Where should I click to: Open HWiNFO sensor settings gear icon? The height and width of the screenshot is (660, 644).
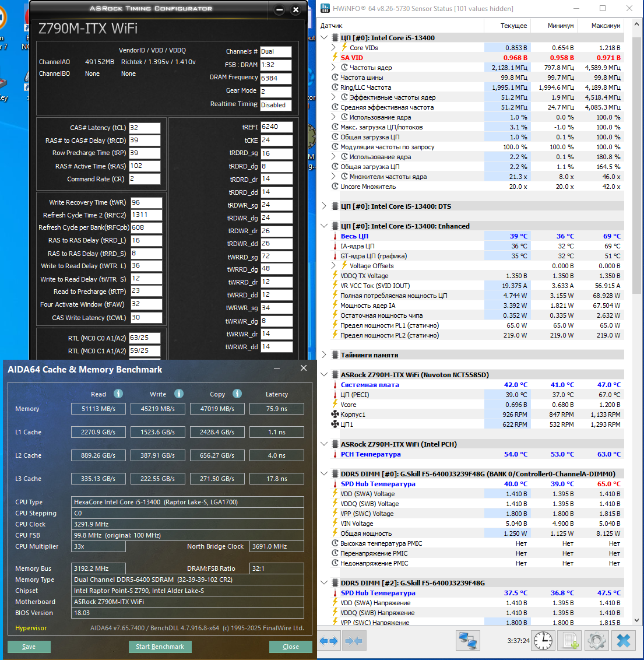click(x=596, y=641)
